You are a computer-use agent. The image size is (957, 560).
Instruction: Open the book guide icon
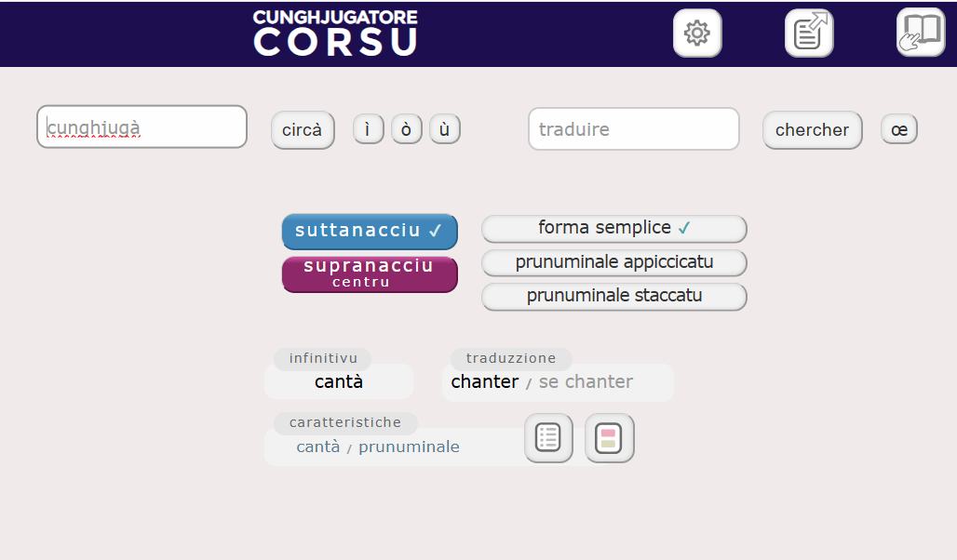coord(921,33)
